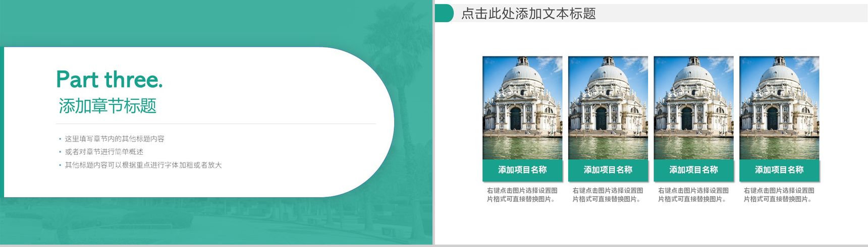Click the first '添加项目名称' label
This screenshot has height=247, width=868.
[x=522, y=170]
